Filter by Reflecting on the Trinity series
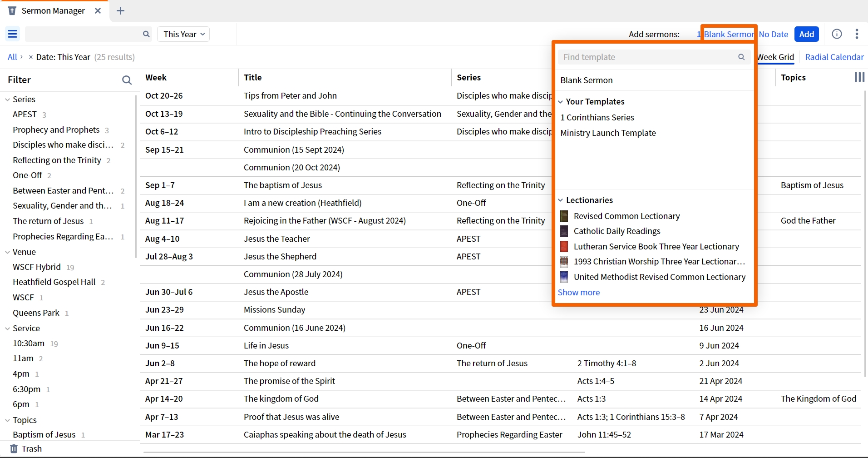Image resolution: width=868 pixels, height=458 pixels. pos(57,160)
